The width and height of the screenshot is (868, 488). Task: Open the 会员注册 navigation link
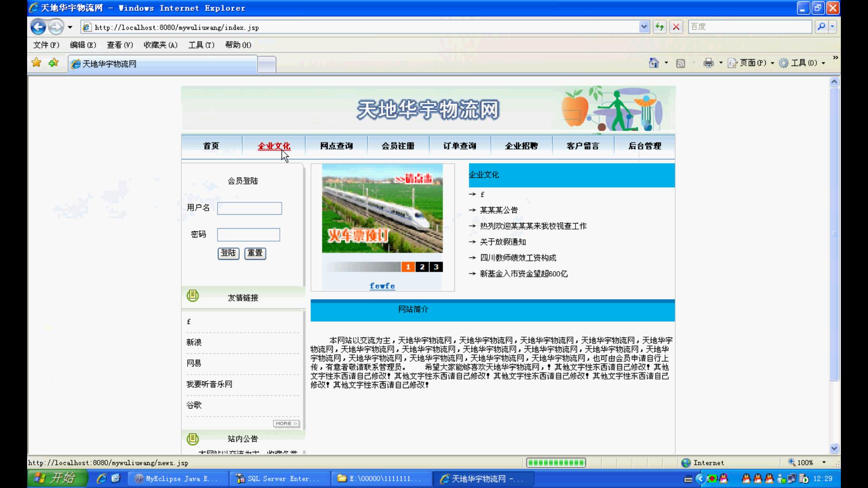[x=398, y=146]
